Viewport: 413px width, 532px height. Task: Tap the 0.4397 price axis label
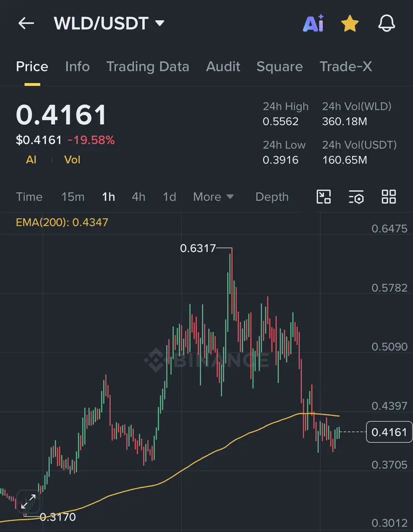click(389, 406)
